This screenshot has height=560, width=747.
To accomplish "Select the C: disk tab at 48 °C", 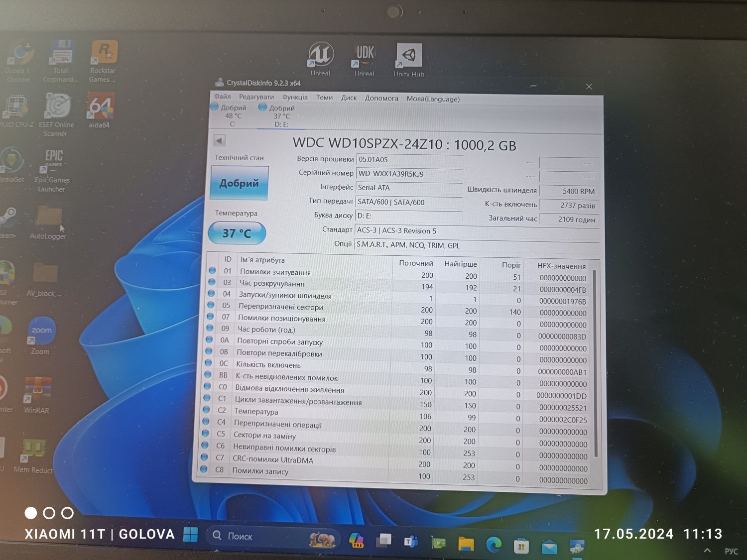I will (230, 115).
